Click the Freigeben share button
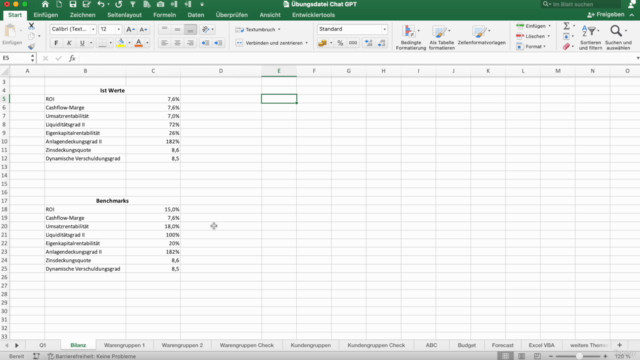 606,15
